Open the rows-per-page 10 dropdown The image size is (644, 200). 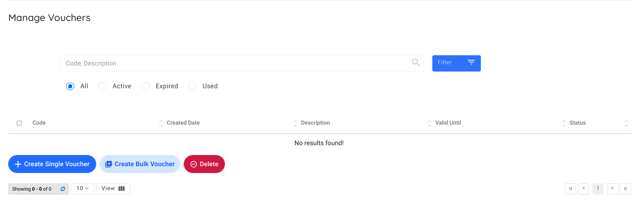82,188
